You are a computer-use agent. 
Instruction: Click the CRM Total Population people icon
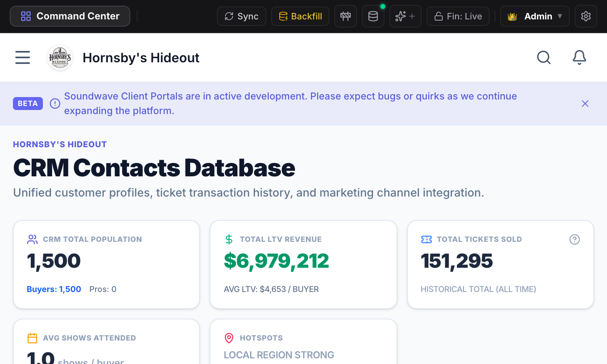[x=32, y=239]
